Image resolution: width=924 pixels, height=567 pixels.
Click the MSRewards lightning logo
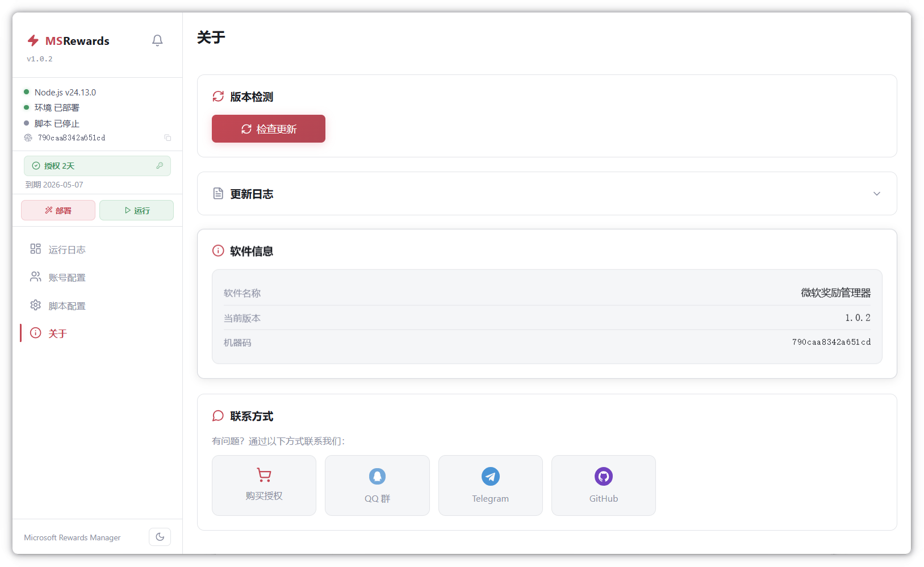click(x=33, y=40)
